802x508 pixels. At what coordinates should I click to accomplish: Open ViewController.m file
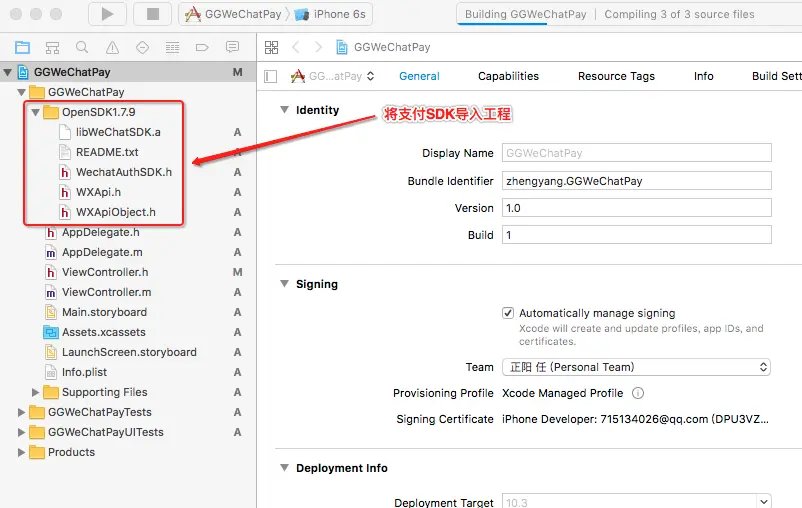106,292
